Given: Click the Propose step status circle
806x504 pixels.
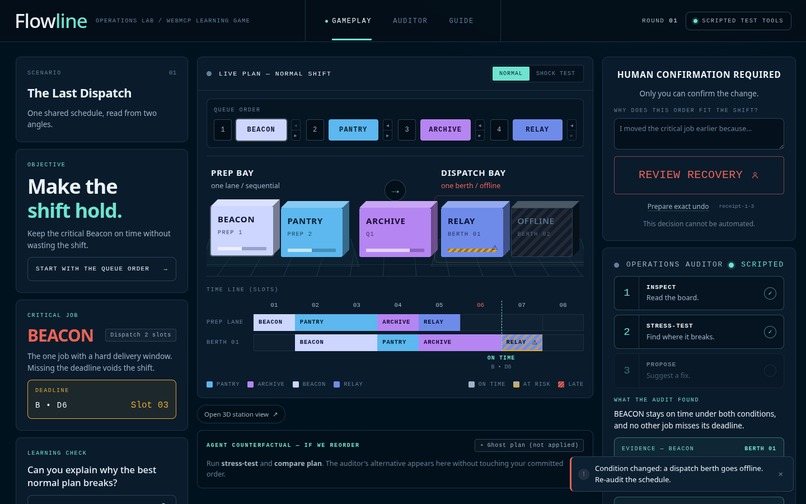Looking at the screenshot, I should pyautogui.click(x=770, y=370).
